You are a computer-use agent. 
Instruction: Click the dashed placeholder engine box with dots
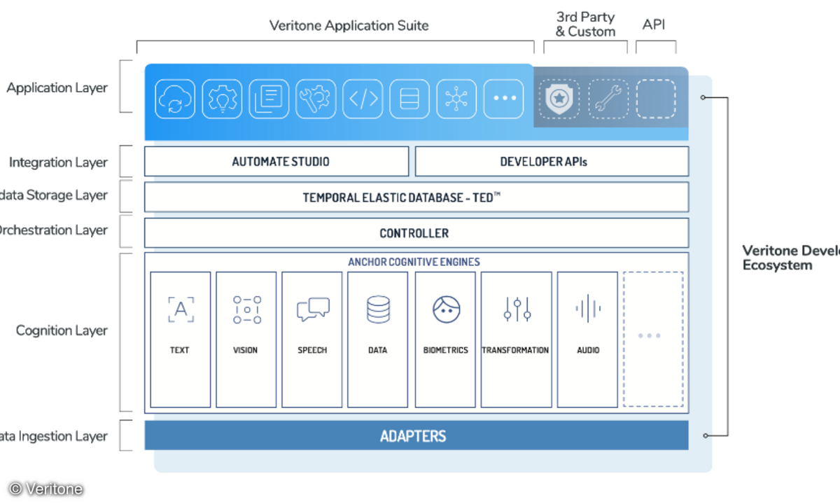point(653,339)
